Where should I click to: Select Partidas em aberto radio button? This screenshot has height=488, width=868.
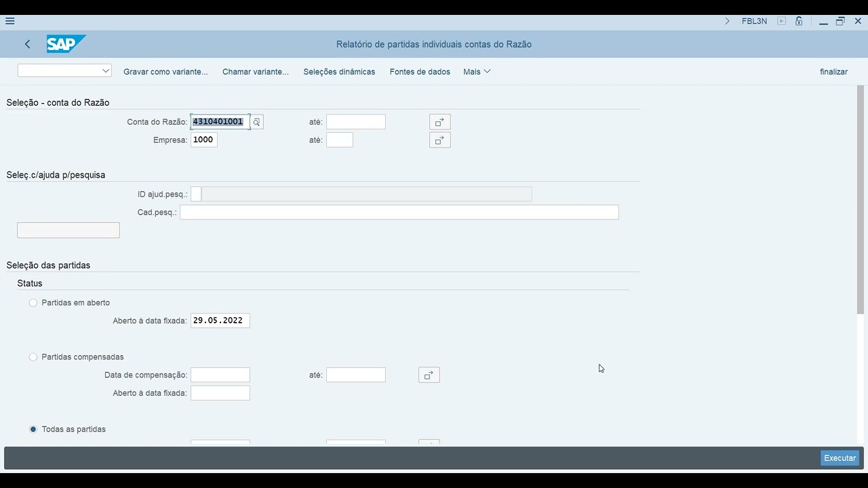[x=33, y=303]
